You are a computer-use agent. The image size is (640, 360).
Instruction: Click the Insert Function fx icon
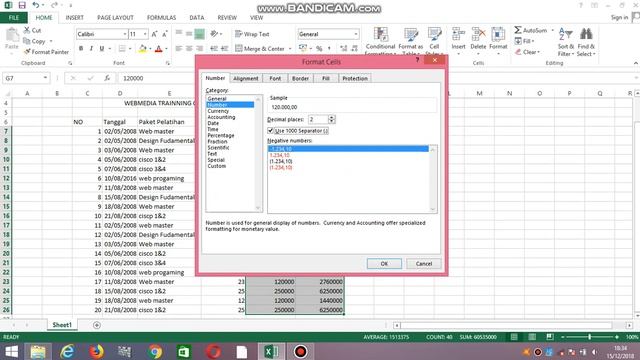point(107,78)
